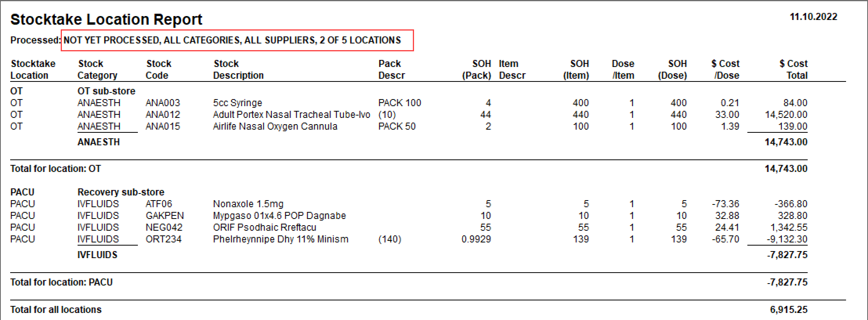Click the Stock Code column header

pos(158,69)
